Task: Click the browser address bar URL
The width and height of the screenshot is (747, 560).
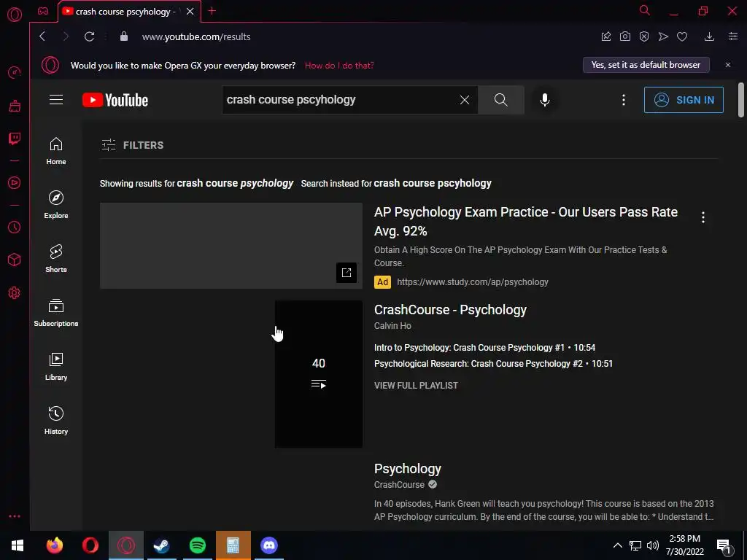Action: point(196,36)
